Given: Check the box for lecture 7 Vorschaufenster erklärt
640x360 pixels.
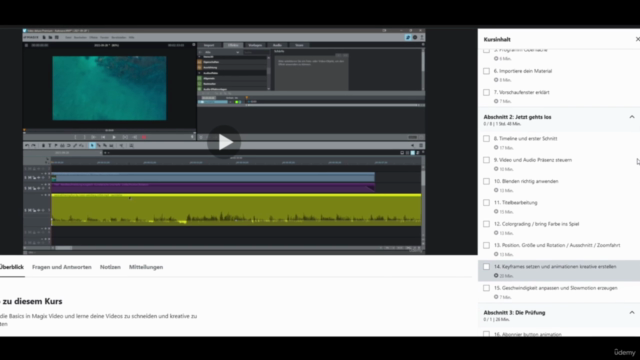Looking at the screenshot, I should (486, 92).
